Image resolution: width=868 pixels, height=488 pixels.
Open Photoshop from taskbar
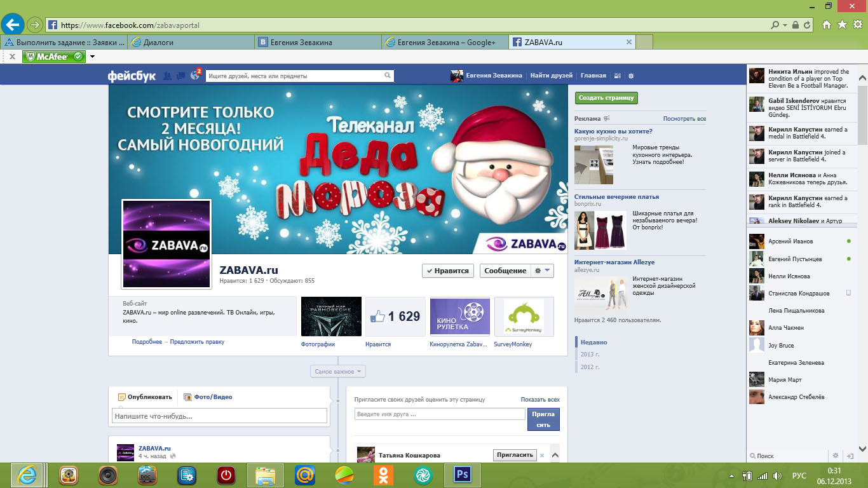coord(463,475)
